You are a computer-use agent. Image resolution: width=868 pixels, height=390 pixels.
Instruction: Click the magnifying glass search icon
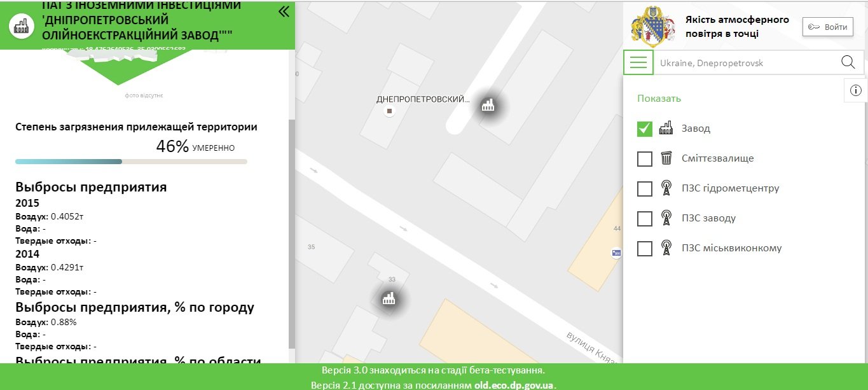[x=848, y=62]
